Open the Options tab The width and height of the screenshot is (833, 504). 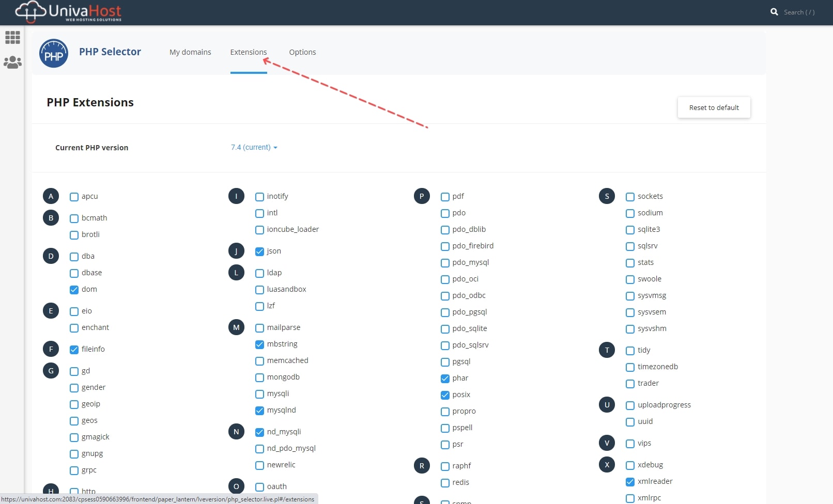tap(302, 52)
